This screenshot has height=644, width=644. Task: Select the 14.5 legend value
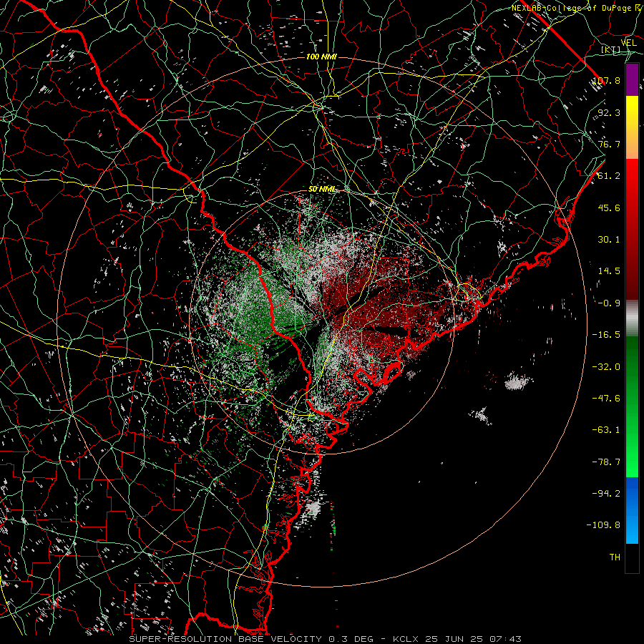[610, 271]
